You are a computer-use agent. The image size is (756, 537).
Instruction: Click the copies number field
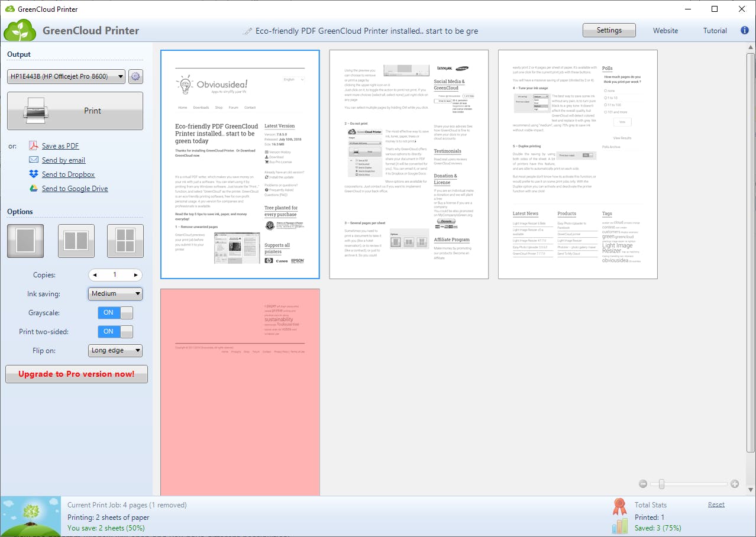[115, 275]
